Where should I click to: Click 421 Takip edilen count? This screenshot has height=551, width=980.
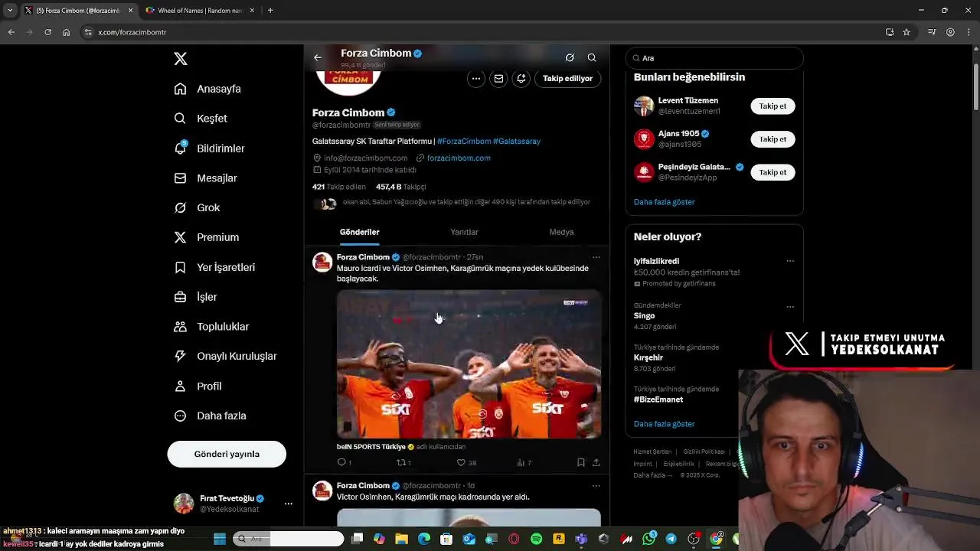tap(339, 187)
